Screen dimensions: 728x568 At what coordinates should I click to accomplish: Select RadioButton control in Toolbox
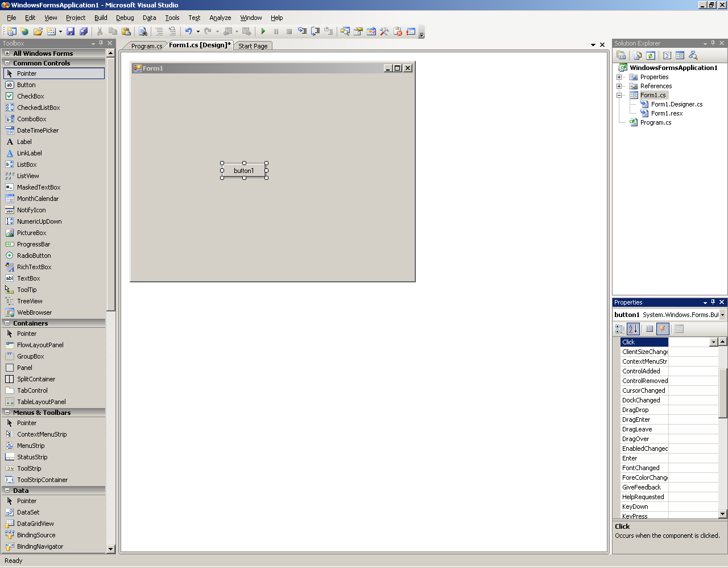click(54, 256)
